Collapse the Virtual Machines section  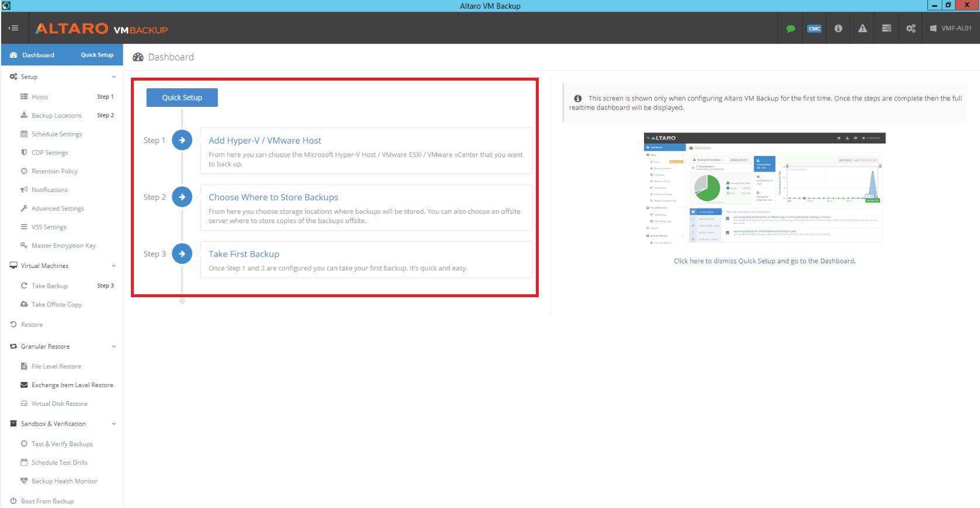click(x=113, y=266)
